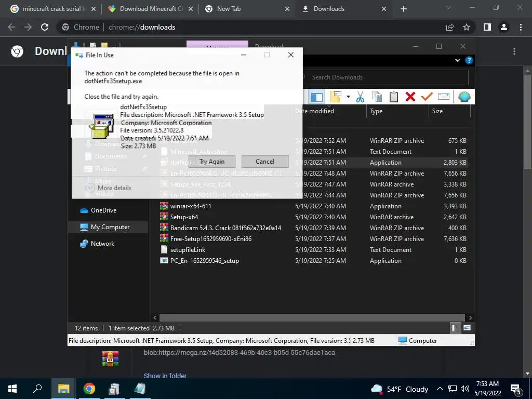The height and width of the screenshot is (399, 532).
Task: Click orange checkmark Rename icon in toolbar
Action: point(427,97)
